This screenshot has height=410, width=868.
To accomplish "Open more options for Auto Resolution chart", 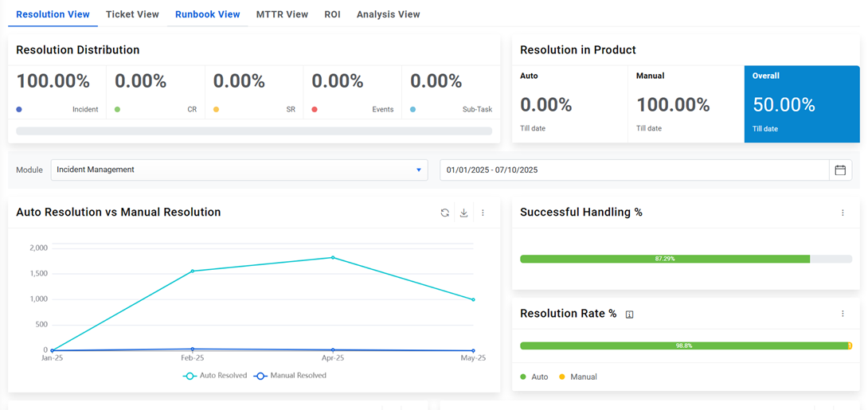I will 483,213.
